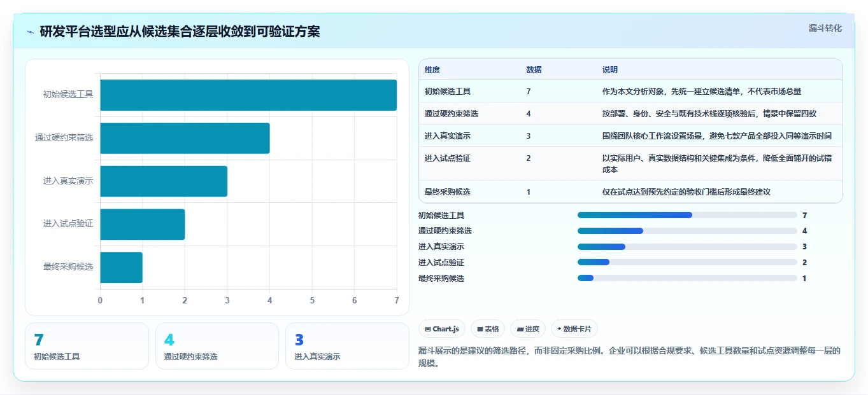Click the 最终采购候选 chart axis label
This screenshot has width=868, height=395.
pos(68,267)
